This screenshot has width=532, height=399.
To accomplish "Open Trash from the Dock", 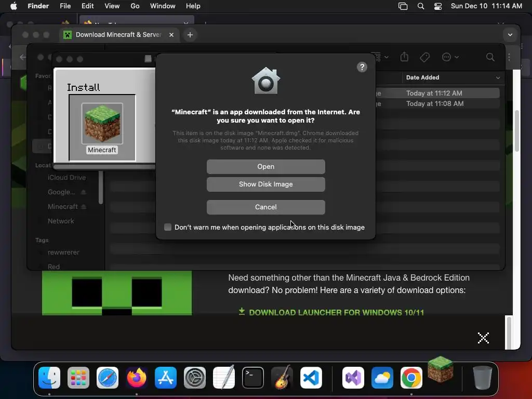I will pos(482,378).
